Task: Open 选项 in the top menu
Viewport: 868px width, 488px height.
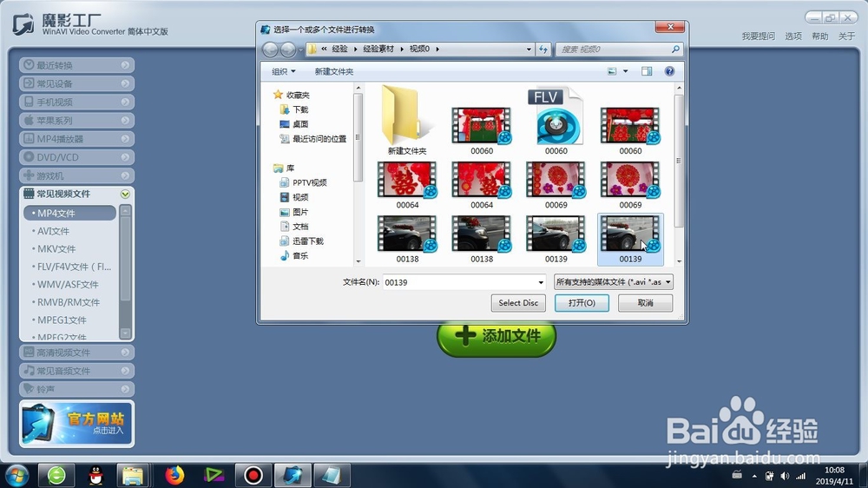Action: point(793,36)
